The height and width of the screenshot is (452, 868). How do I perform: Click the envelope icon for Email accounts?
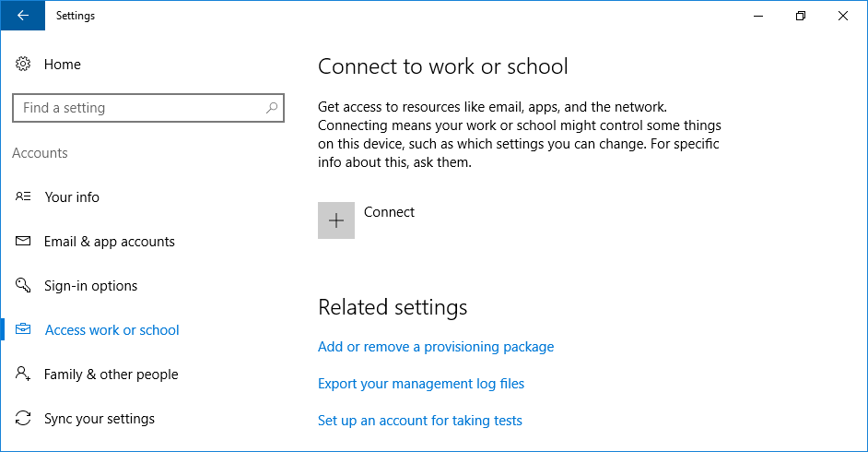tap(23, 241)
